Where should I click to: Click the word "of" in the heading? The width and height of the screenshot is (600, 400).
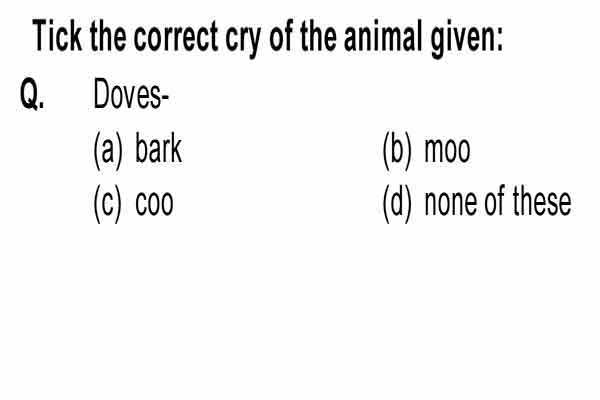click(281, 36)
